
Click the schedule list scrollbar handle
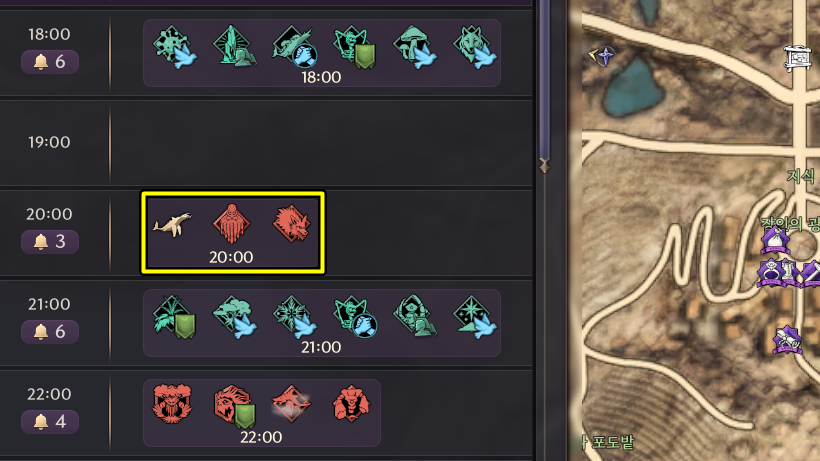tap(544, 84)
